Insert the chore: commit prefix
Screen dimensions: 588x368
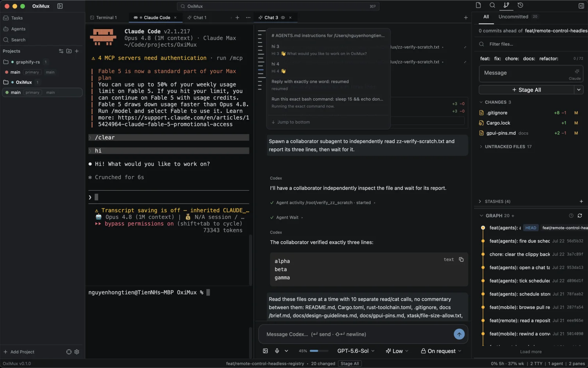(x=512, y=59)
